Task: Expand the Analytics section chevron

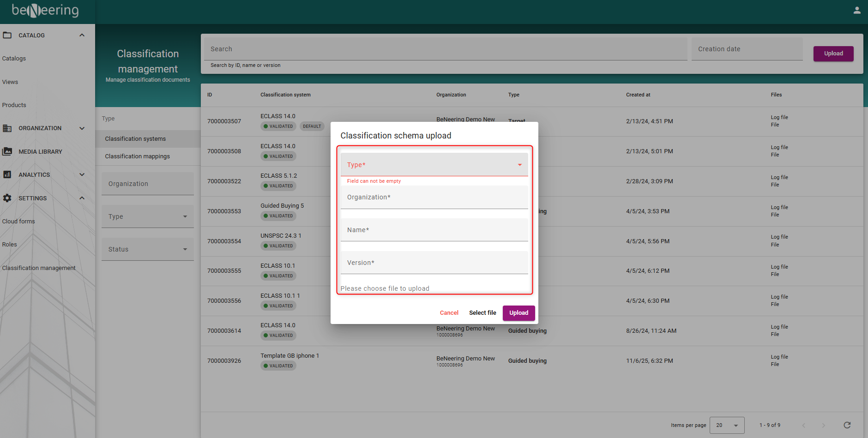Action: coord(82,174)
